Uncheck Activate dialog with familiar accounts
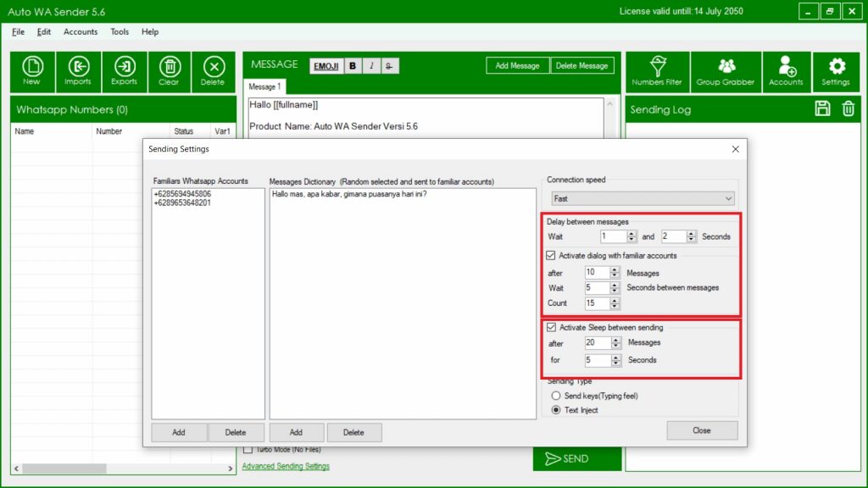 pos(552,255)
